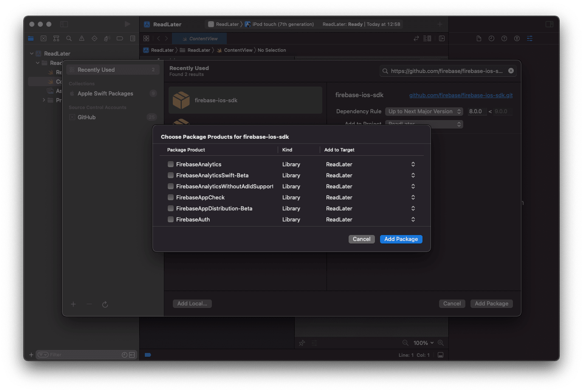Click Cancel in the package browser sheet
Screen dimensions: 583x392
(452, 304)
